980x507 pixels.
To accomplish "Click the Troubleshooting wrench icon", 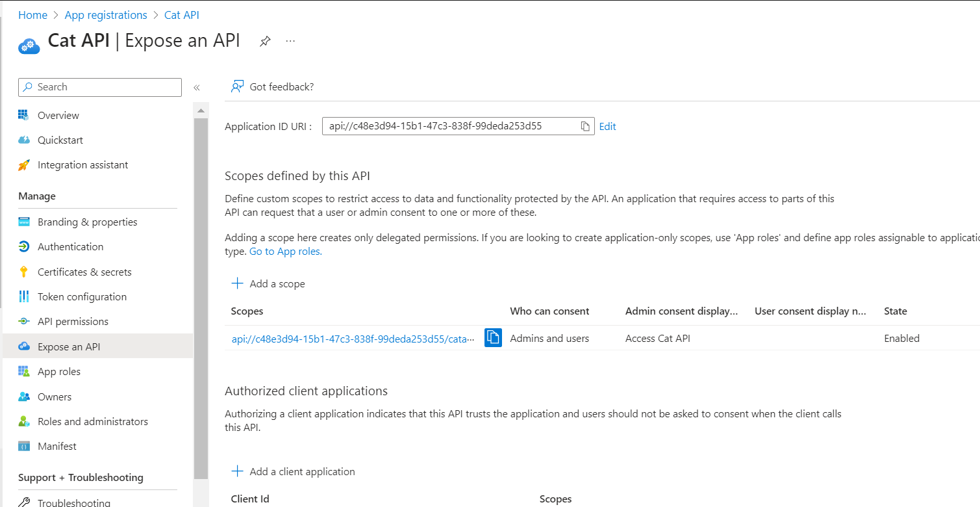I will coord(24,502).
